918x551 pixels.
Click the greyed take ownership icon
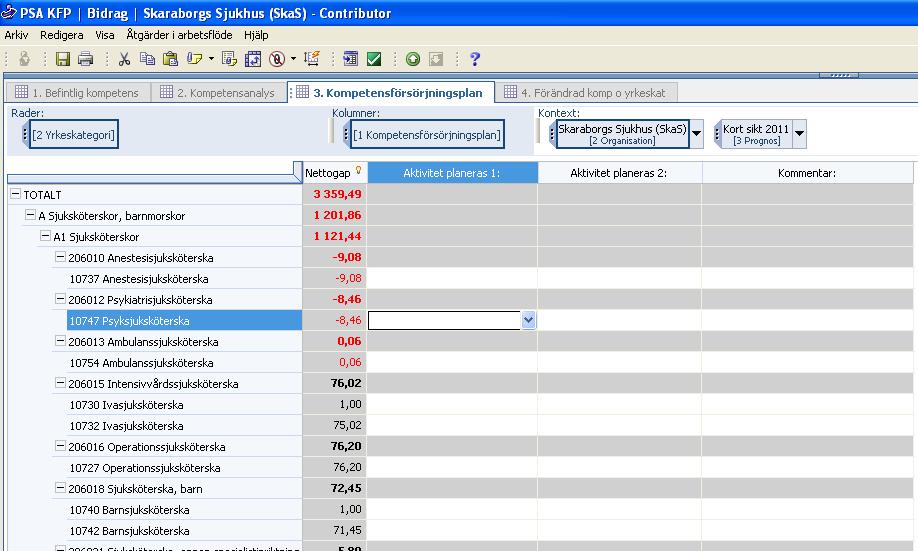(x=24, y=59)
